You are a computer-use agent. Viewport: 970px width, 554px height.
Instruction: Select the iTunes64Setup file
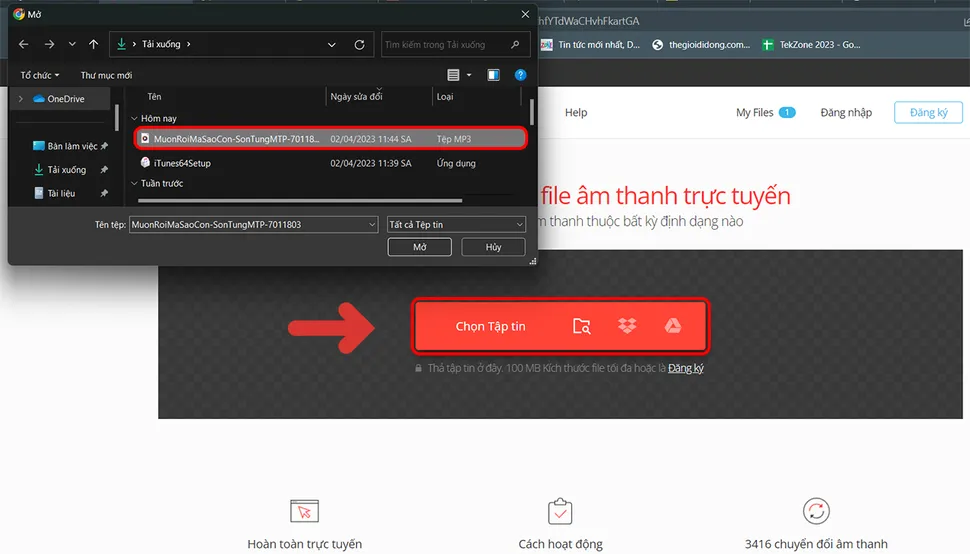[181, 163]
